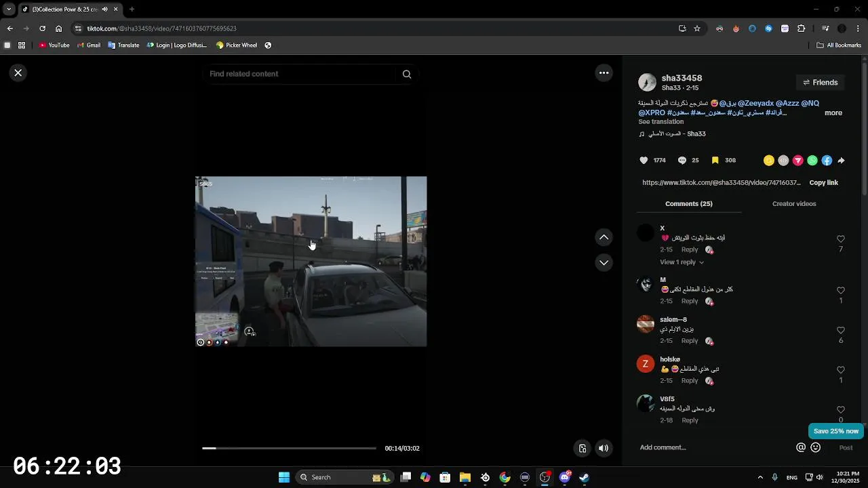Open Chrome three-dot menu
The width and height of the screenshot is (868, 488).
[858, 28]
